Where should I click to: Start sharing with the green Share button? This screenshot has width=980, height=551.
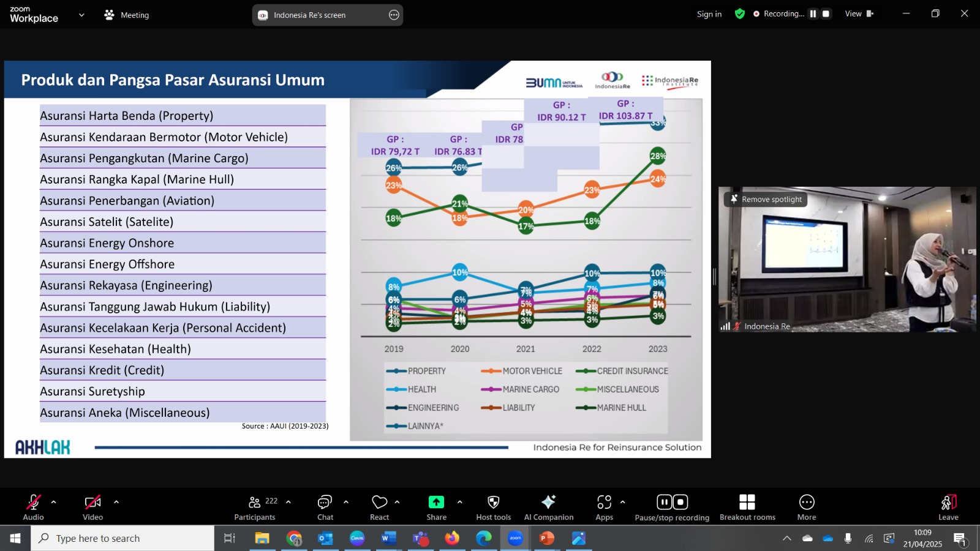[436, 508]
